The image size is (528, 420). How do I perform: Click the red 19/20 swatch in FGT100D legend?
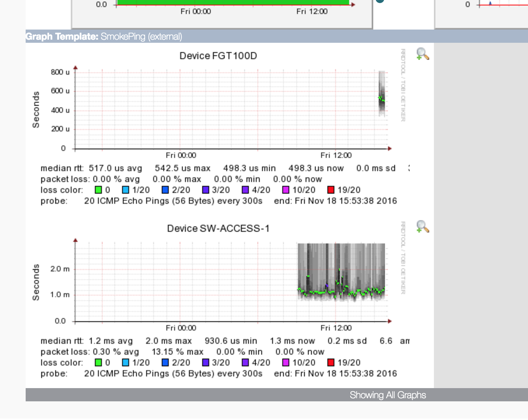(x=331, y=190)
